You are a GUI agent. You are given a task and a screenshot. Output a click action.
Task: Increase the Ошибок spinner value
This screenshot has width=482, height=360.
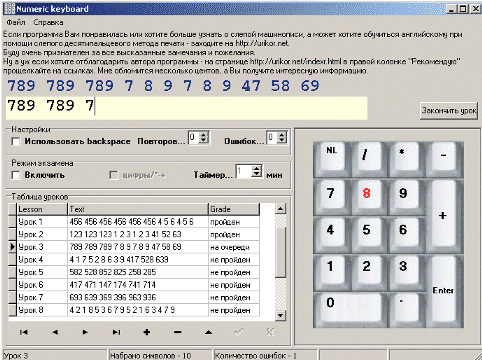(x=282, y=134)
